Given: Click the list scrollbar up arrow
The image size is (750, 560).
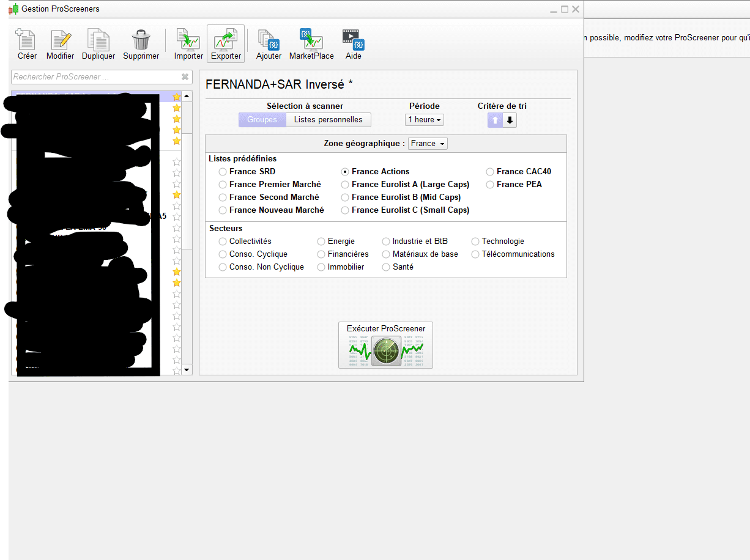Looking at the screenshot, I should point(187,97).
